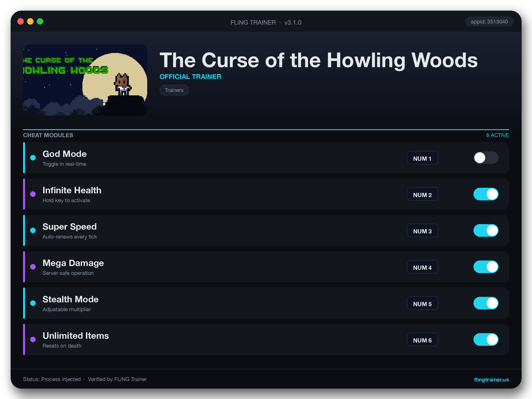The width and height of the screenshot is (532, 399).
Task: Click the purple dot beside Mega Damage
Action: (x=33, y=267)
